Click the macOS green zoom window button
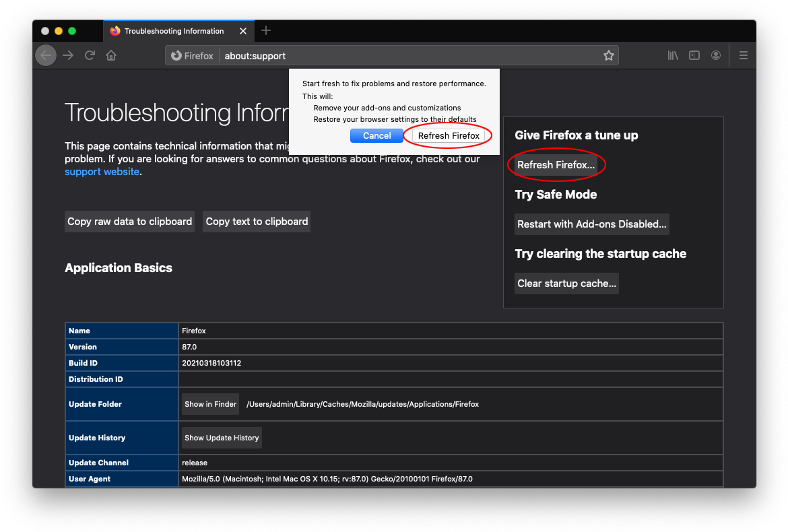The width and height of the screenshot is (788, 532). tap(72, 31)
